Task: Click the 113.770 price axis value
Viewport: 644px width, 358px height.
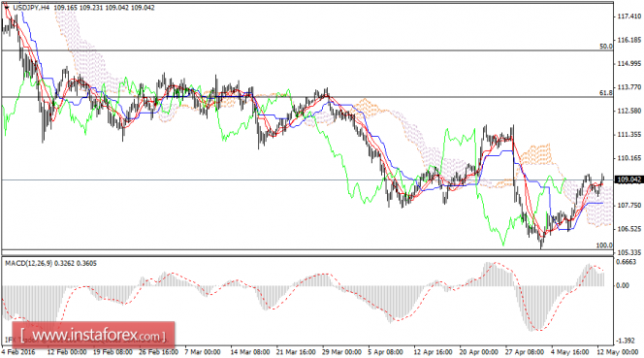Action: (x=628, y=87)
